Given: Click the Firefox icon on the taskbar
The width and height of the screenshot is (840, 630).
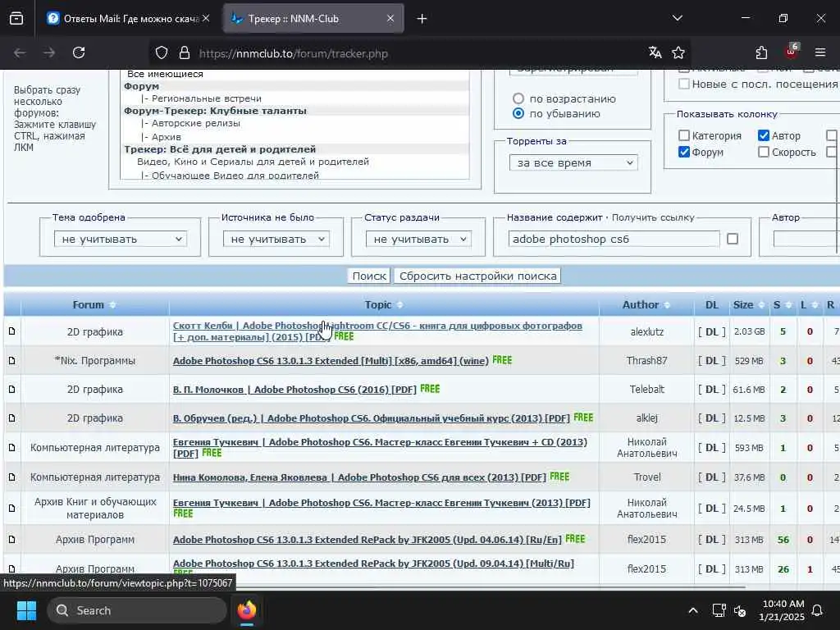Looking at the screenshot, I should click(x=247, y=610).
